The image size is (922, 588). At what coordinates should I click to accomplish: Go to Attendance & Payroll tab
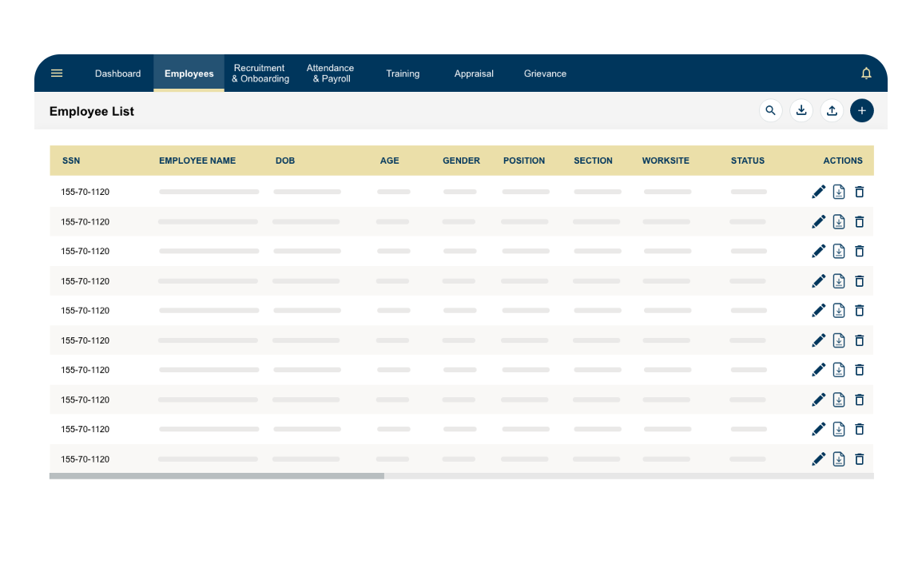click(331, 73)
